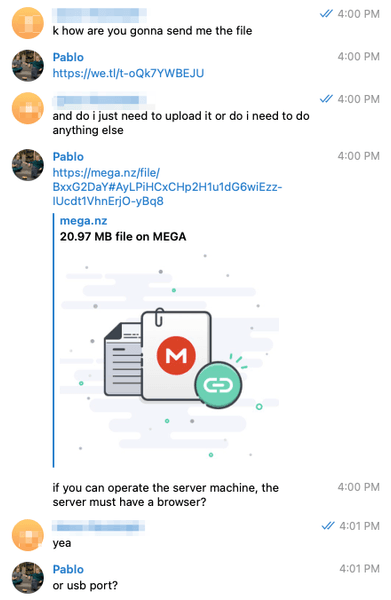Open the we.tl file transfer link
Viewport: 391px width, 600px height.
pos(128,73)
